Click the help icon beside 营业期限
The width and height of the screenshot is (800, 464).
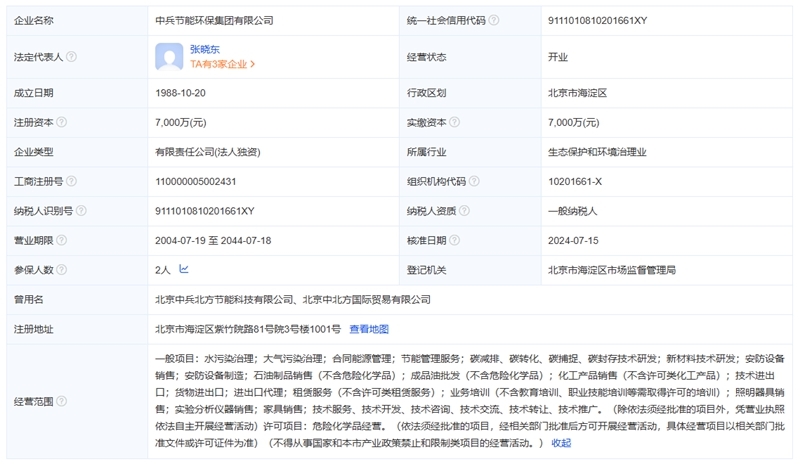[61, 241]
